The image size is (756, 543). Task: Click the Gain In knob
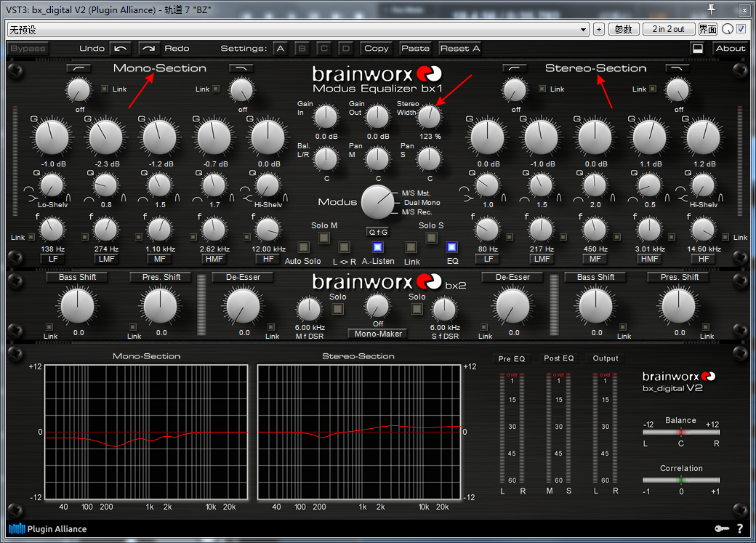tap(326, 117)
